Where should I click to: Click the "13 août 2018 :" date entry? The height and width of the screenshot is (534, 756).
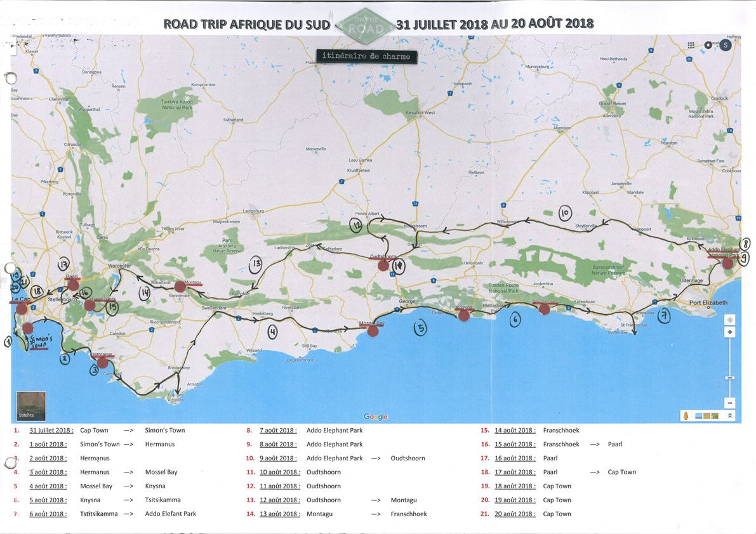[x=280, y=514]
